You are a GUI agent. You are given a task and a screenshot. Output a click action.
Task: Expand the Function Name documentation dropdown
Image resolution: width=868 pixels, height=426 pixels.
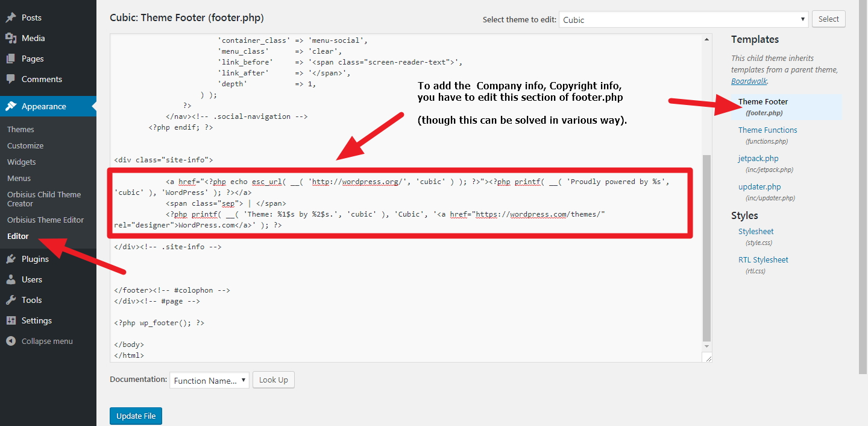click(x=209, y=380)
